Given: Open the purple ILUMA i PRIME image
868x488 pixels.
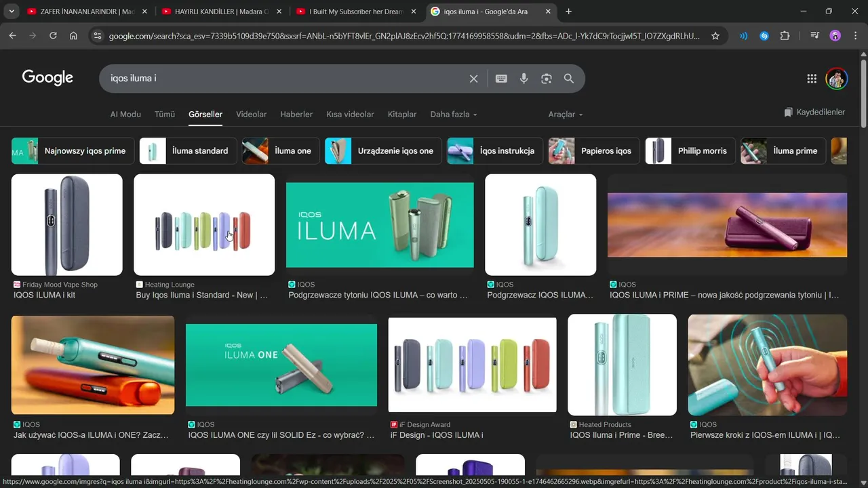Looking at the screenshot, I should 727,225.
